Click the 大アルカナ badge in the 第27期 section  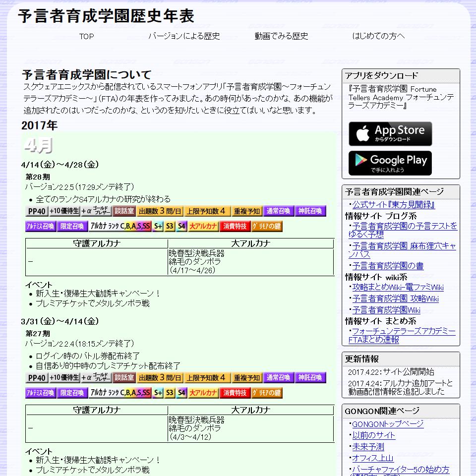[x=203, y=393]
